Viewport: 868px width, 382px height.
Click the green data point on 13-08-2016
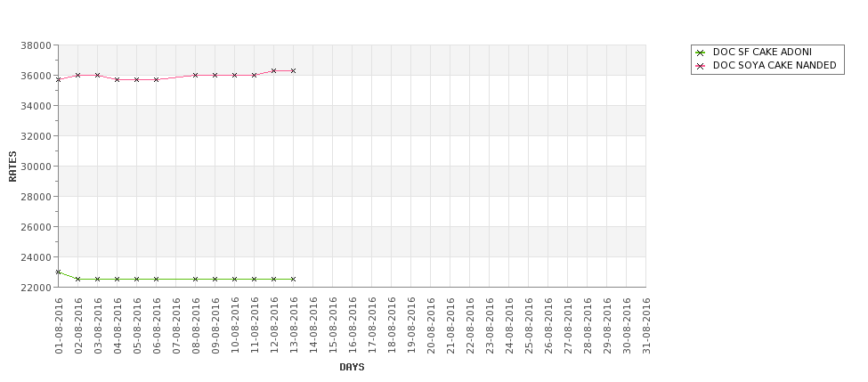click(293, 279)
